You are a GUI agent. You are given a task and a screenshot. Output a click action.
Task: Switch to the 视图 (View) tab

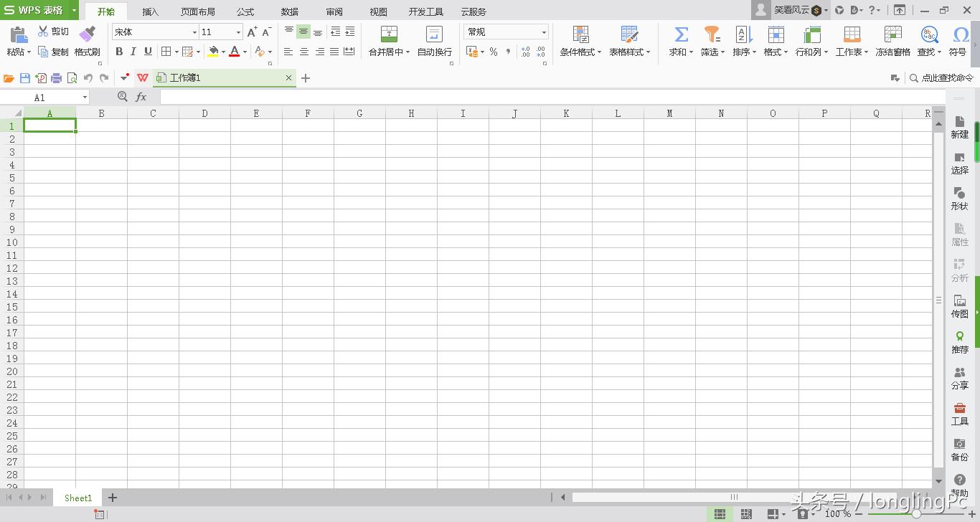tap(379, 11)
